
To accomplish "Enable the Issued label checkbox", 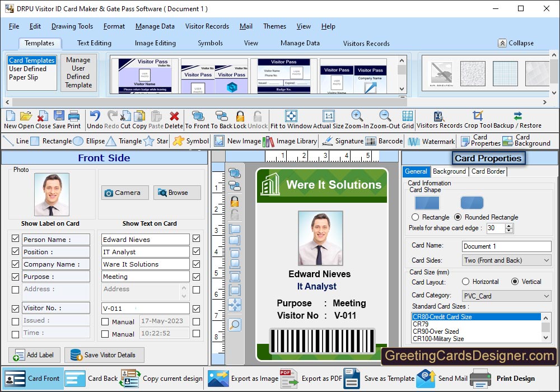I will 15,321.
